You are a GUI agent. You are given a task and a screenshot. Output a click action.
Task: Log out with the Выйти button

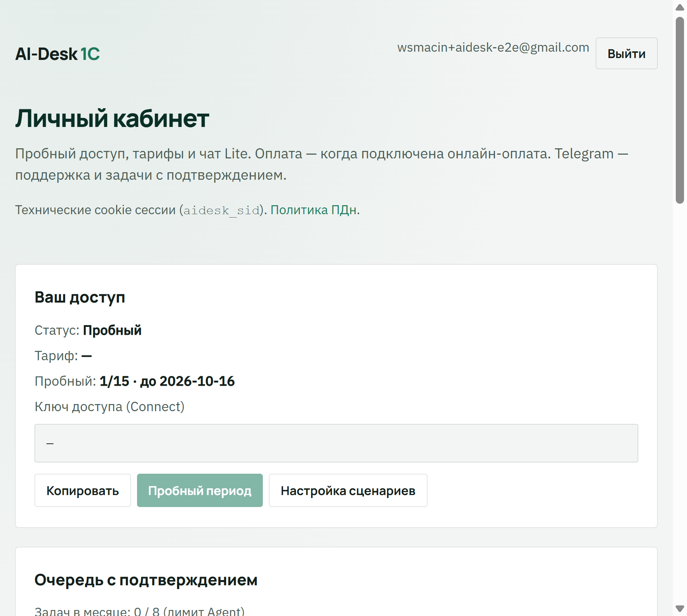coord(626,54)
